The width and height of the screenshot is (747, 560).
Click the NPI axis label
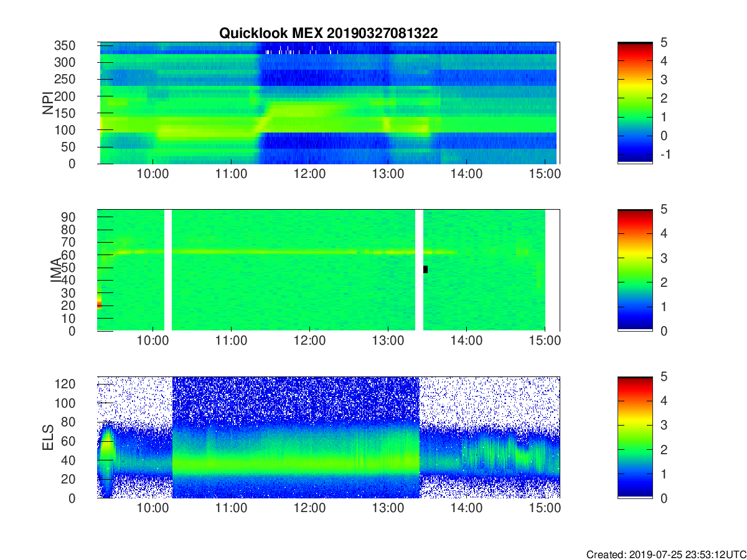(x=48, y=103)
